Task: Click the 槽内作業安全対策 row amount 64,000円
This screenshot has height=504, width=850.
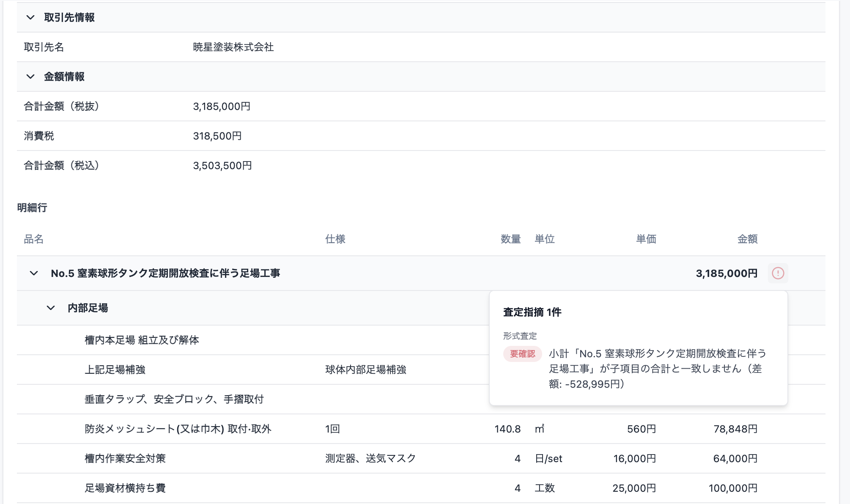Action: [x=736, y=458]
